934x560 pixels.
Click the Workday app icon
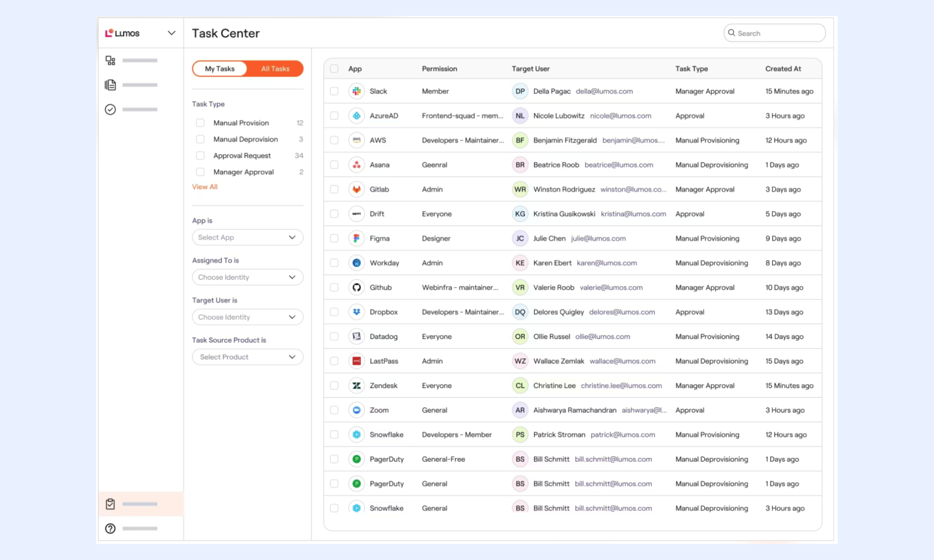click(x=357, y=263)
